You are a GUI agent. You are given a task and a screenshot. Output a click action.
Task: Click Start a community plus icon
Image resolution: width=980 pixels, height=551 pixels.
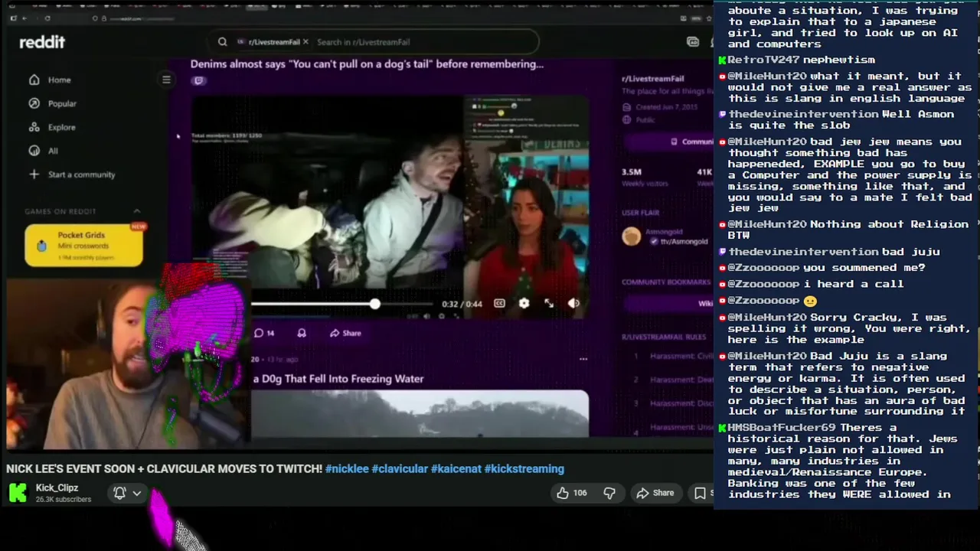34,174
